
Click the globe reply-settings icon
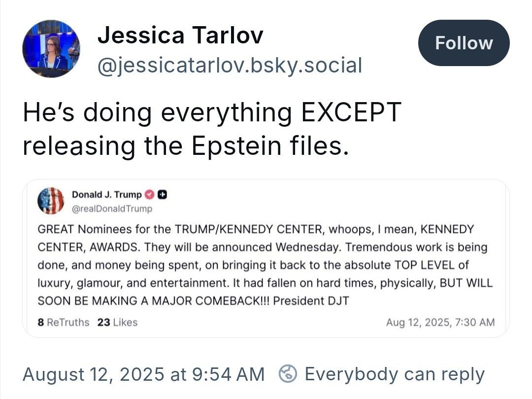[287, 374]
